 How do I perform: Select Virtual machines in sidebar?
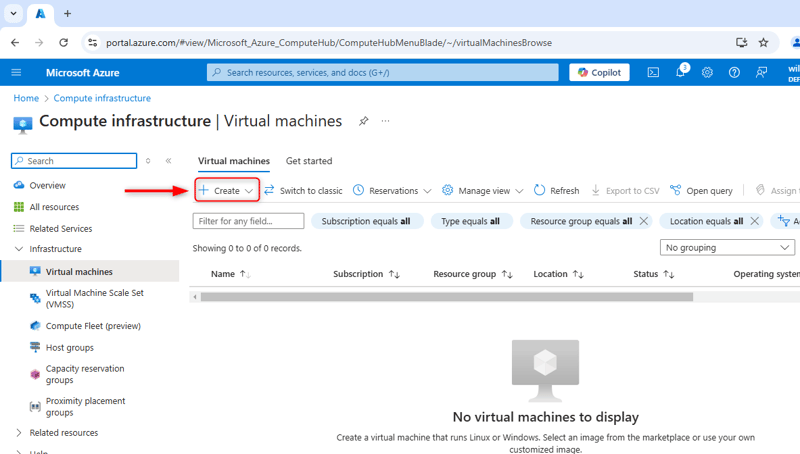[x=90, y=272]
